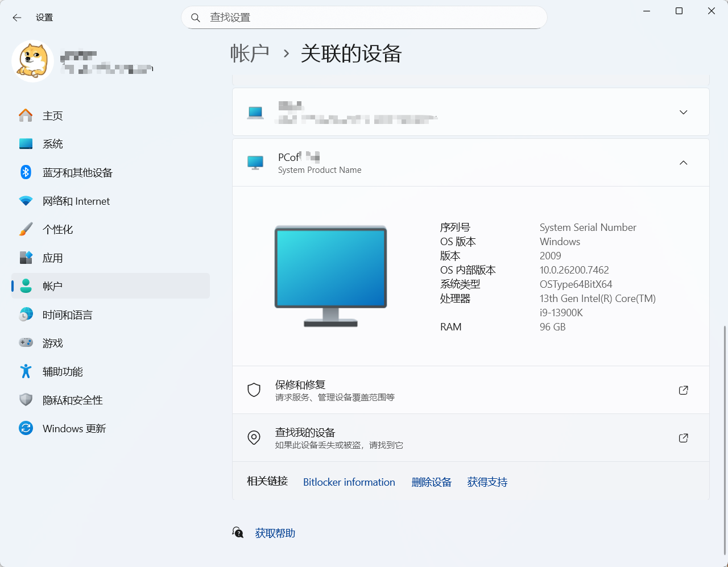Viewport: 728px width, 567px height.
Task: Click the 应用 apps icon
Action: pos(26,258)
